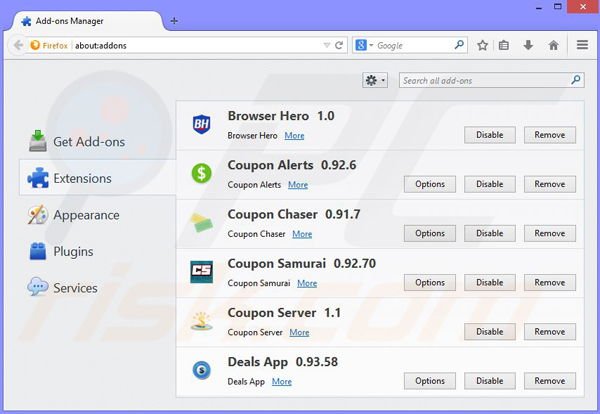This screenshot has width=600, height=414.
Task: Disable the Coupon Samurai extension
Action: tap(490, 282)
